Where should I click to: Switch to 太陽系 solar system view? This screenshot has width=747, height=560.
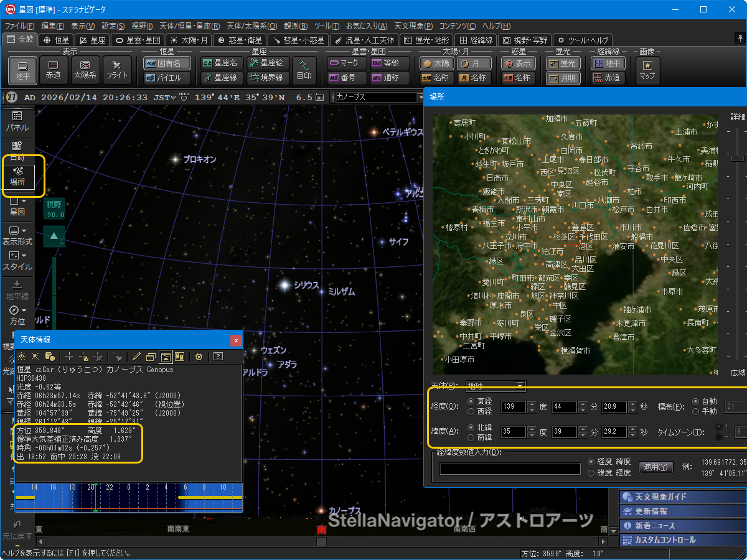[85, 70]
